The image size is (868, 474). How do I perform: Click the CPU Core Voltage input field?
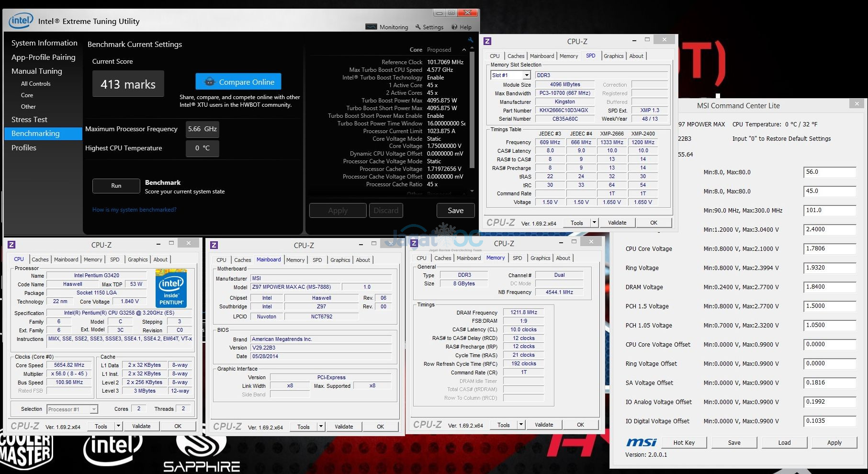point(829,248)
